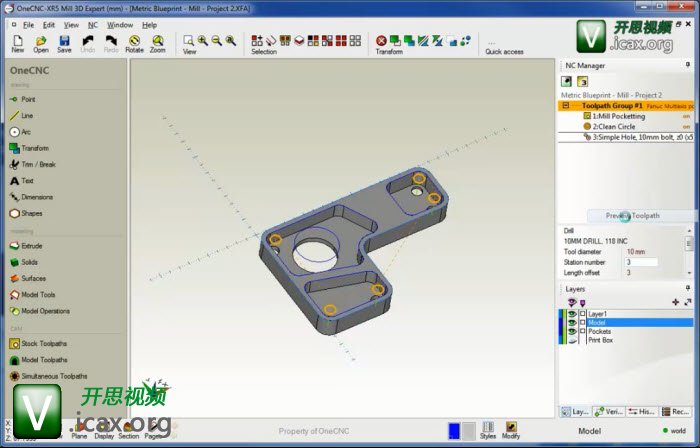This screenshot has width=700, height=448.
Task: Click the Layers panel pin
Action: pos(688,288)
